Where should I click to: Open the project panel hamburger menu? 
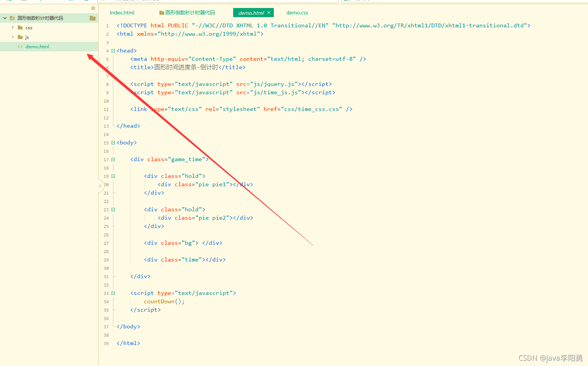(93, 8)
